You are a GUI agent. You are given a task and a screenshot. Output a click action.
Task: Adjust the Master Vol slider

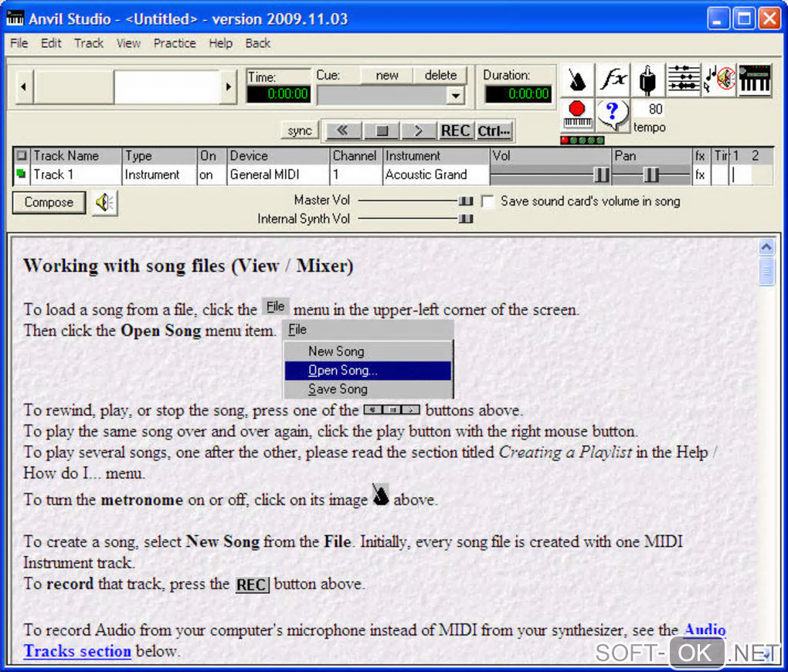pyautogui.click(x=465, y=201)
